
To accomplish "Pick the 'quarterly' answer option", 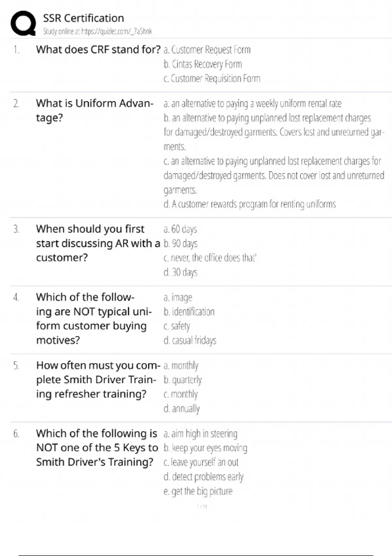I will pyautogui.click(x=183, y=380).
